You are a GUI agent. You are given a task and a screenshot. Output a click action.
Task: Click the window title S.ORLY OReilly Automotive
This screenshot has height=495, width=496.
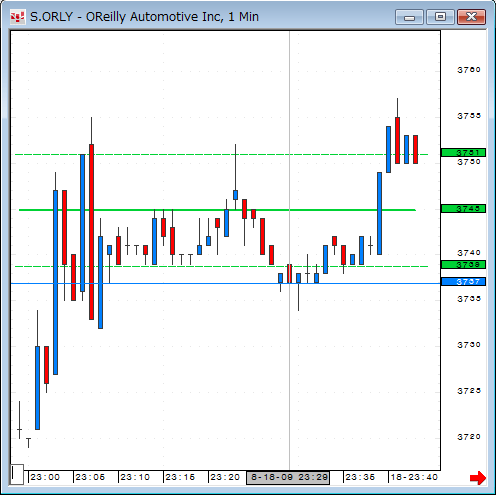tap(144, 17)
